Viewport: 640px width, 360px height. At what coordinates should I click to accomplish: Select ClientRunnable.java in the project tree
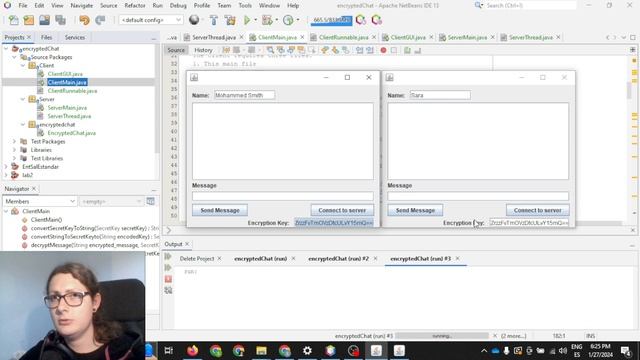click(x=72, y=91)
